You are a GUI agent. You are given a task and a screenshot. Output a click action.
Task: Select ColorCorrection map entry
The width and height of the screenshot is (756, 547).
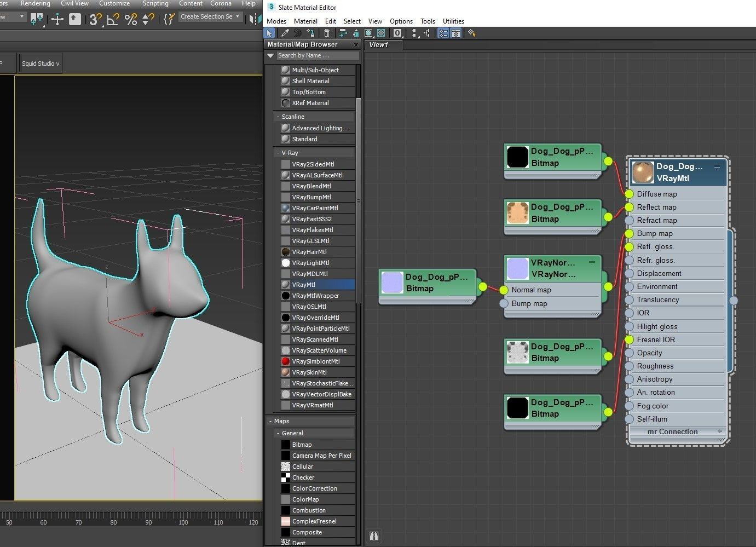click(318, 488)
